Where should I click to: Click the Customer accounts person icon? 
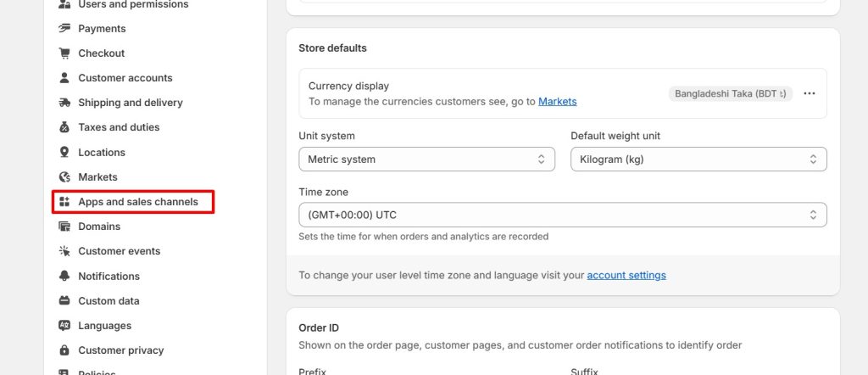64,77
